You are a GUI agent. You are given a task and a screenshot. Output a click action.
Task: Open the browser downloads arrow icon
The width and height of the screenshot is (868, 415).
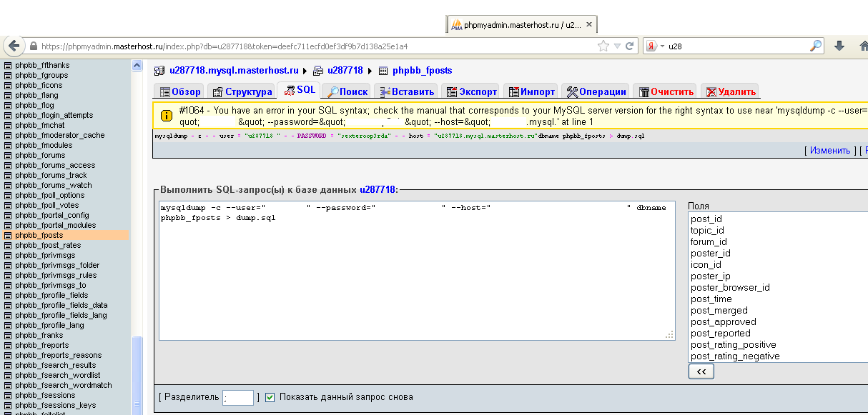click(840, 46)
